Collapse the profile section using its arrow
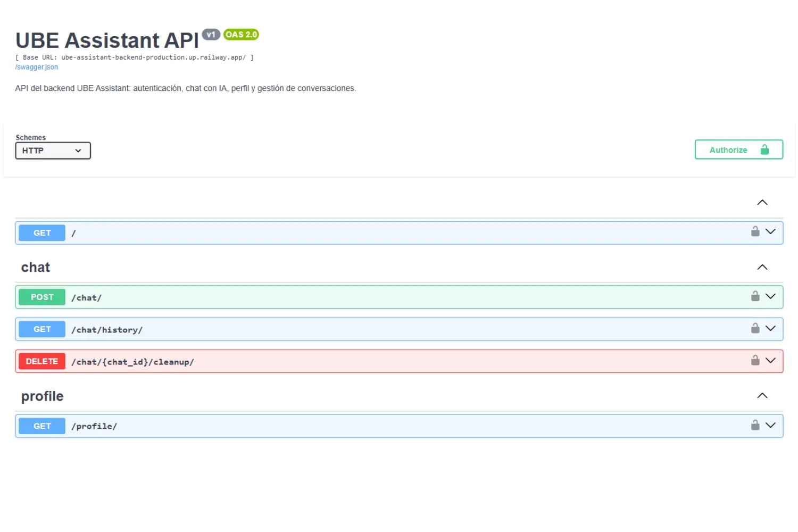This screenshot has height=532, width=798. click(x=762, y=395)
